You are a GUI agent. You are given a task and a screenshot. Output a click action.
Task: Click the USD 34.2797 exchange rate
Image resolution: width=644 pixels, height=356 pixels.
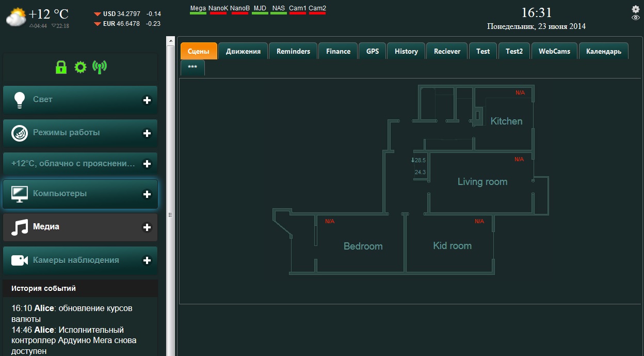pyautogui.click(x=121, y=14)
